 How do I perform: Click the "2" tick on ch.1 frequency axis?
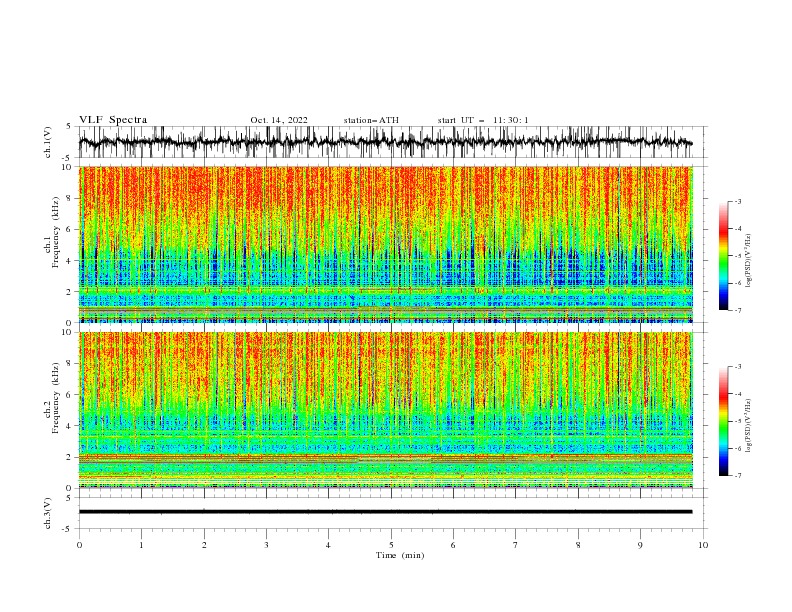pos(71,292)
